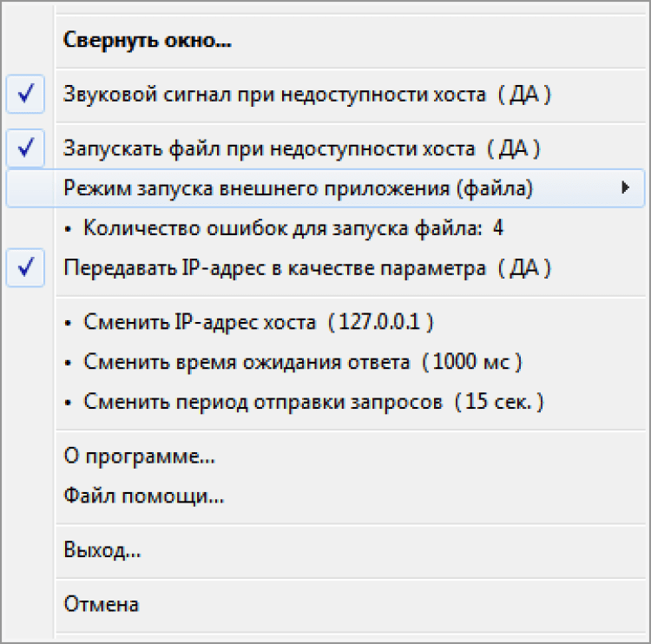Select Выход... to quit

point(102,550)
